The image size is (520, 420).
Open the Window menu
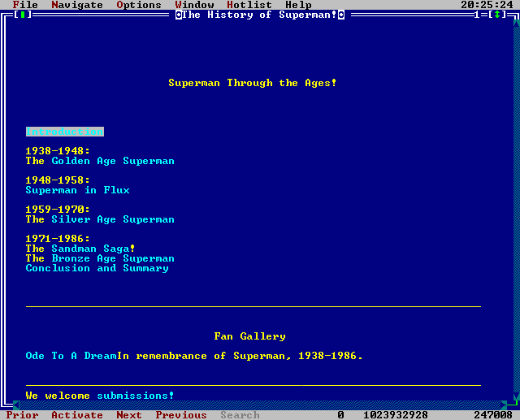195,5
